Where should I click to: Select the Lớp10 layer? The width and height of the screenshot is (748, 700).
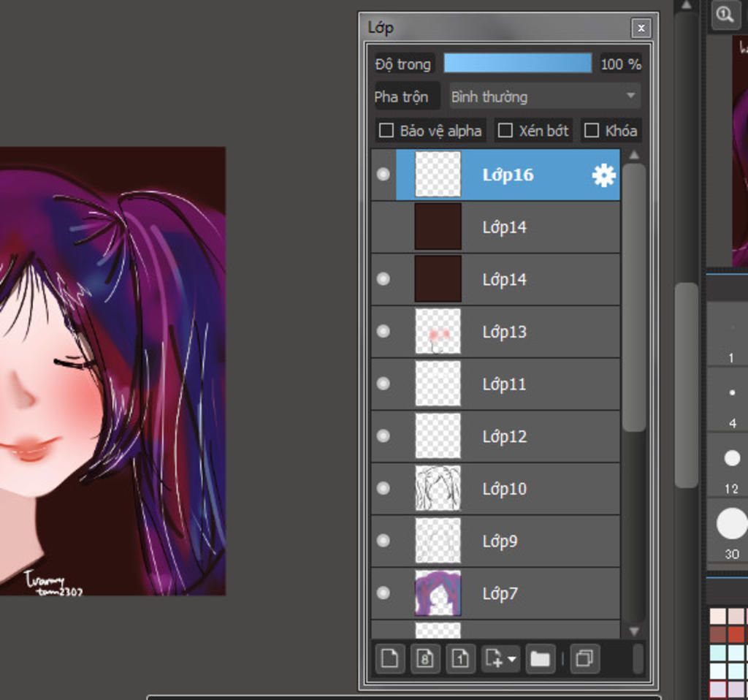click(x=496, y=488)
